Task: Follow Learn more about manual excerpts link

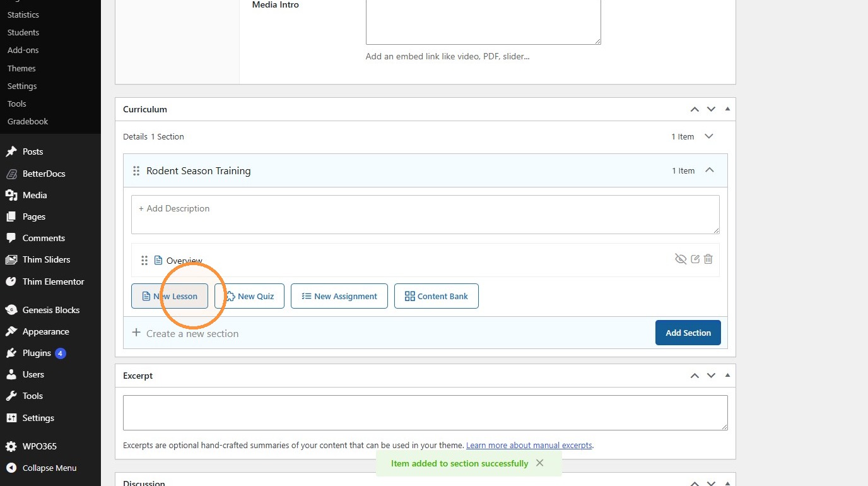Action: click(529, 445)
